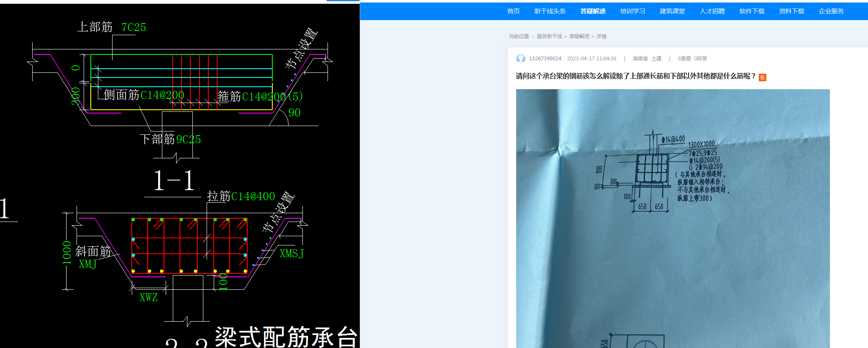Click the 上部筋 7C25 label in CAD drawing
The height and width of the screenshot is (348, 868).
point(111,27)
